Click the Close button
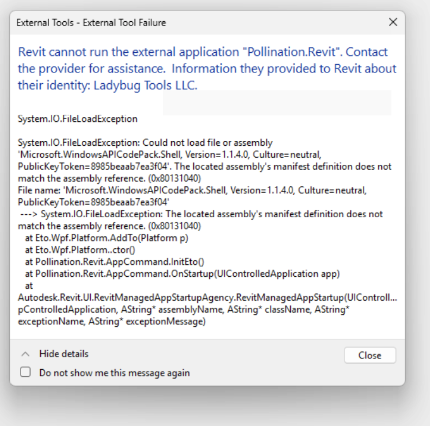Screen dimensions: 430x426 tap(370, 355)
